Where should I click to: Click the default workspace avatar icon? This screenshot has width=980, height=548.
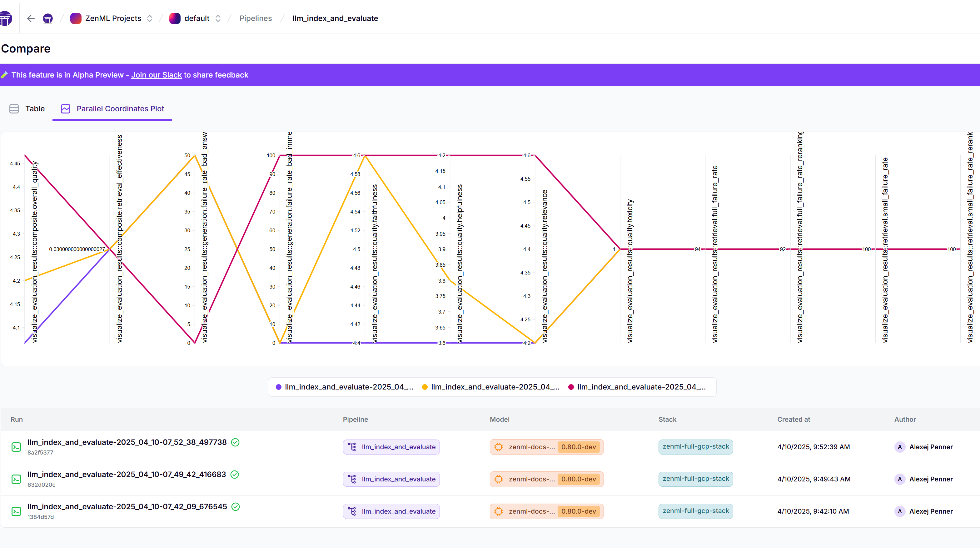[x=175, y=18]
